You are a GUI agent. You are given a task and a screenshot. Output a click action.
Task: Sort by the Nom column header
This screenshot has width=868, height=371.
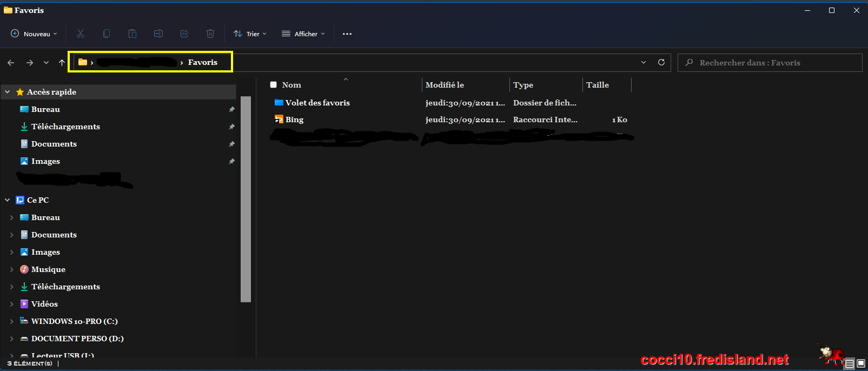pyautogui.click(x=291, y=85)
